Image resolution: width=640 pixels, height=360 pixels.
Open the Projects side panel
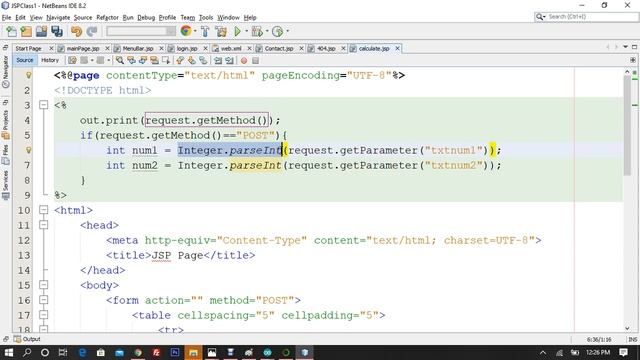click(5, 124)
